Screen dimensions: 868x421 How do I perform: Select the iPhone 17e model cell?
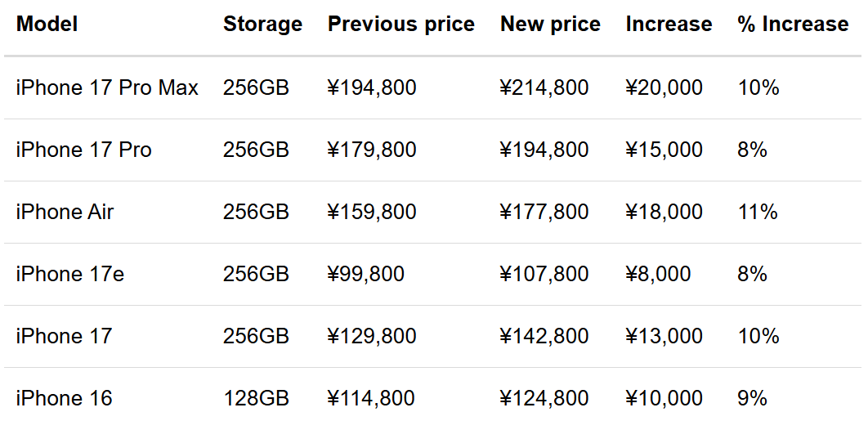[x=70, y=274]
